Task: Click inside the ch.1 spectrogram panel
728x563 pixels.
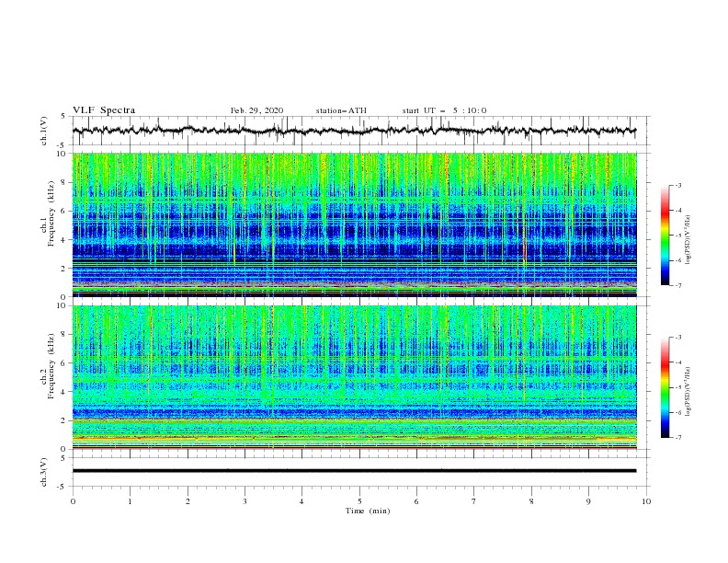Action: (x=354, y=224)
